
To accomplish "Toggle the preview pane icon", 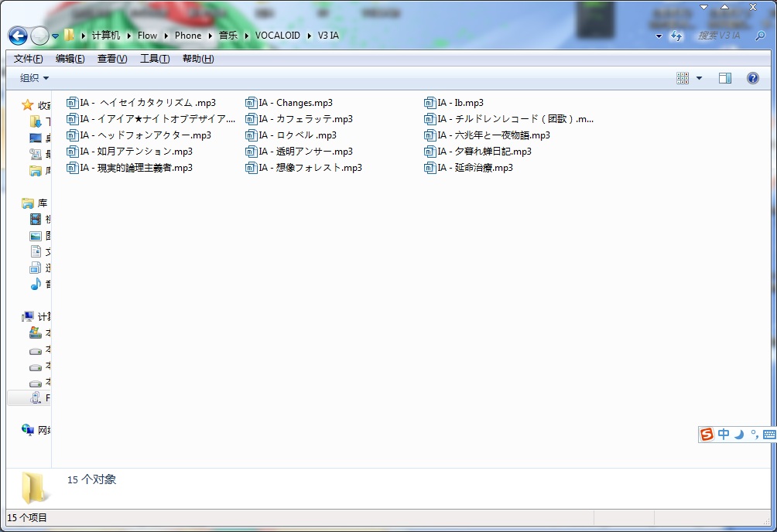I will coord(725,78).
